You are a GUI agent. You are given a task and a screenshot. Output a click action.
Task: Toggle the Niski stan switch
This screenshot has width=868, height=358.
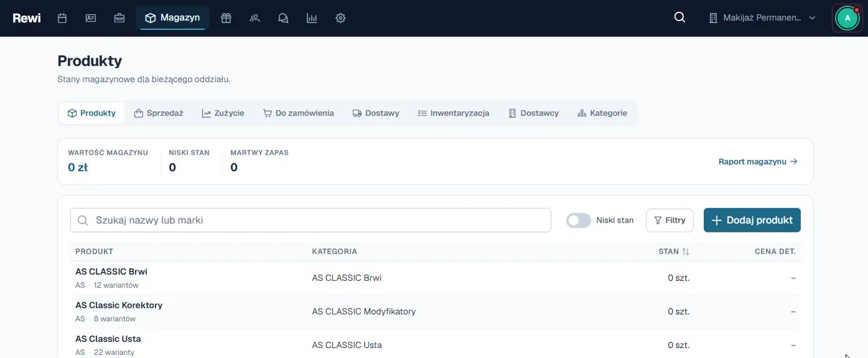coord(578,220)
